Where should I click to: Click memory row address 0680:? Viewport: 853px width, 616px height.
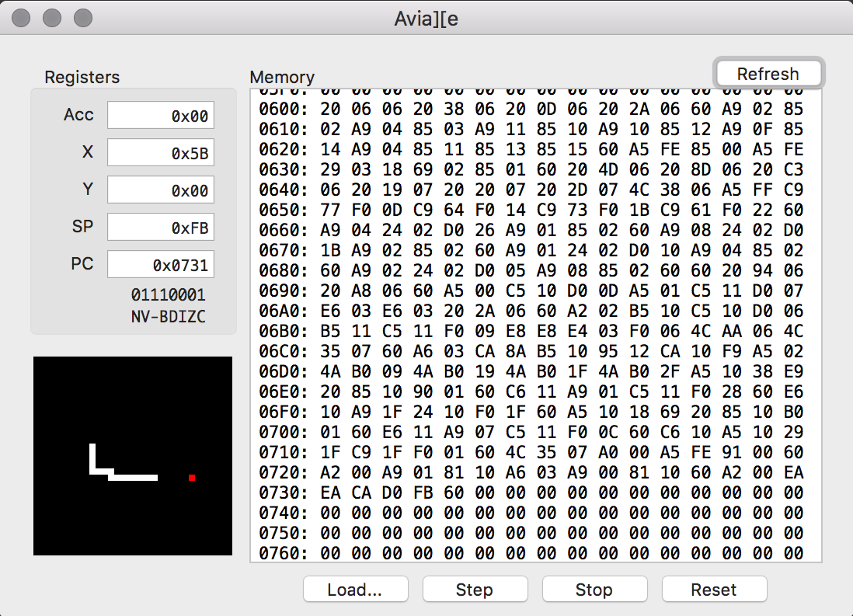[x=283, y=270]
